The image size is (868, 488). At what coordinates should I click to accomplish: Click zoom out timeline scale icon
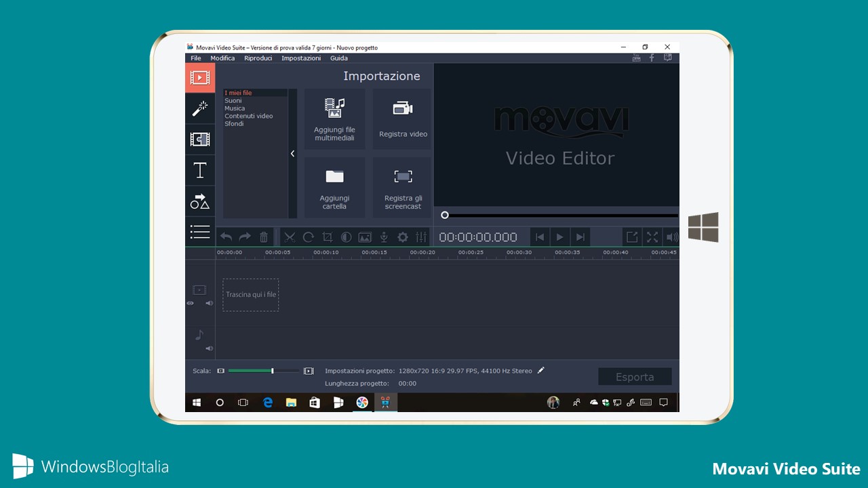220,371
